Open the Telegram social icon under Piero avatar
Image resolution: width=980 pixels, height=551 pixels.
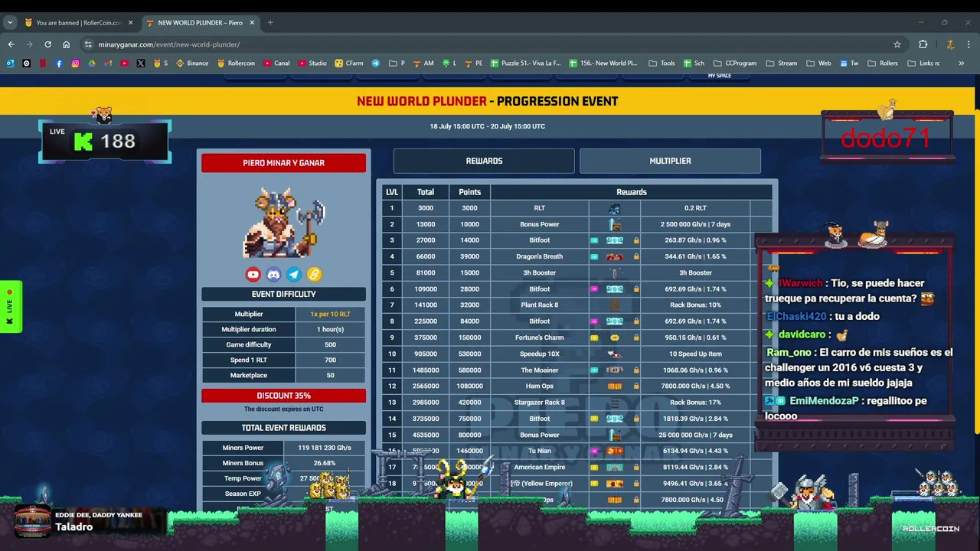pyautogui.click(x=294, y=274)
